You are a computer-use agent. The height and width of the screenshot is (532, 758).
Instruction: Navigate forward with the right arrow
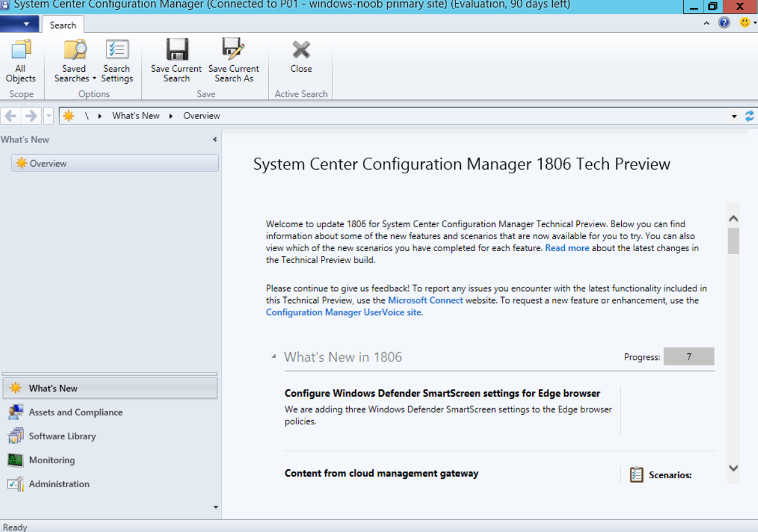31,116
